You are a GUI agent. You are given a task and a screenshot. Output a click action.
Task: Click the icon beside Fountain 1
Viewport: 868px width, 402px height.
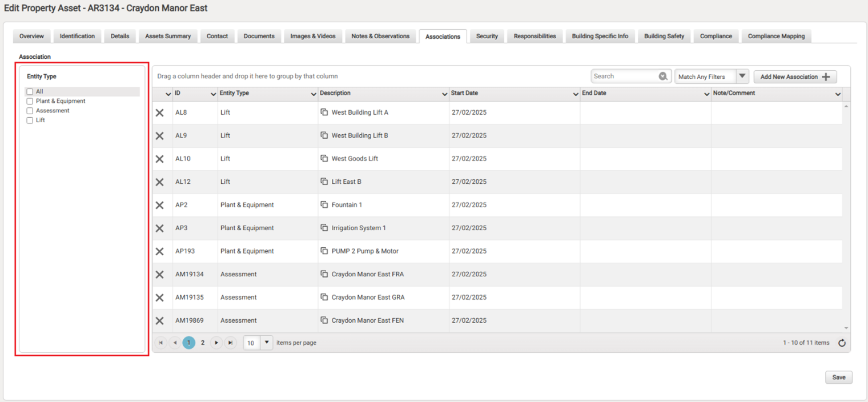tap(324, 204)
